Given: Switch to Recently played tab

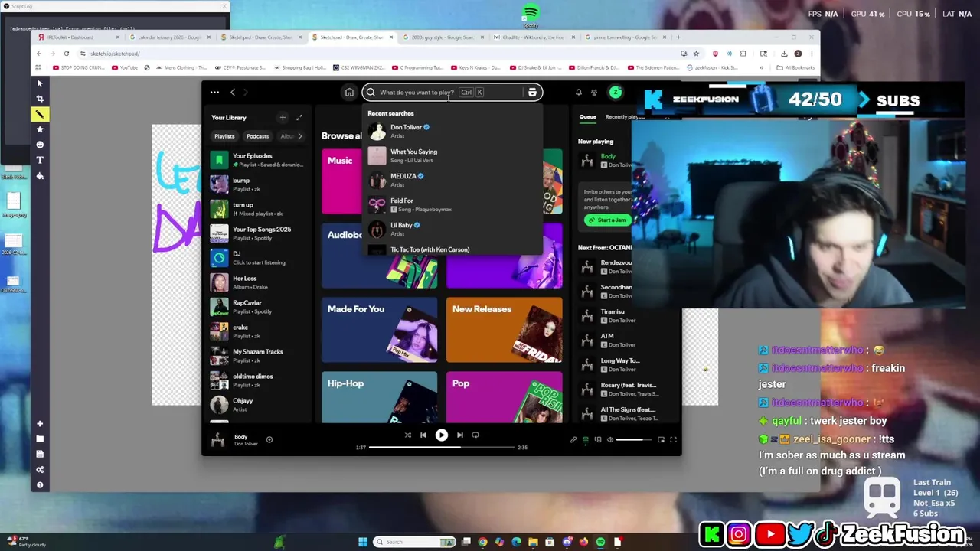Looking at the screenshot, I should pos(625,117).
